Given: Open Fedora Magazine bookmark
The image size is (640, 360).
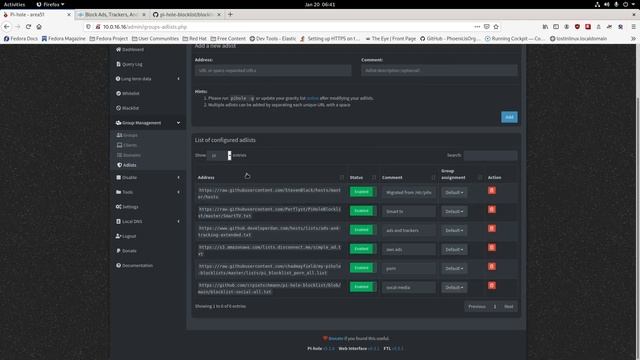Looking at the screenshot, I should pyautogui.click(x=63, y=38).
